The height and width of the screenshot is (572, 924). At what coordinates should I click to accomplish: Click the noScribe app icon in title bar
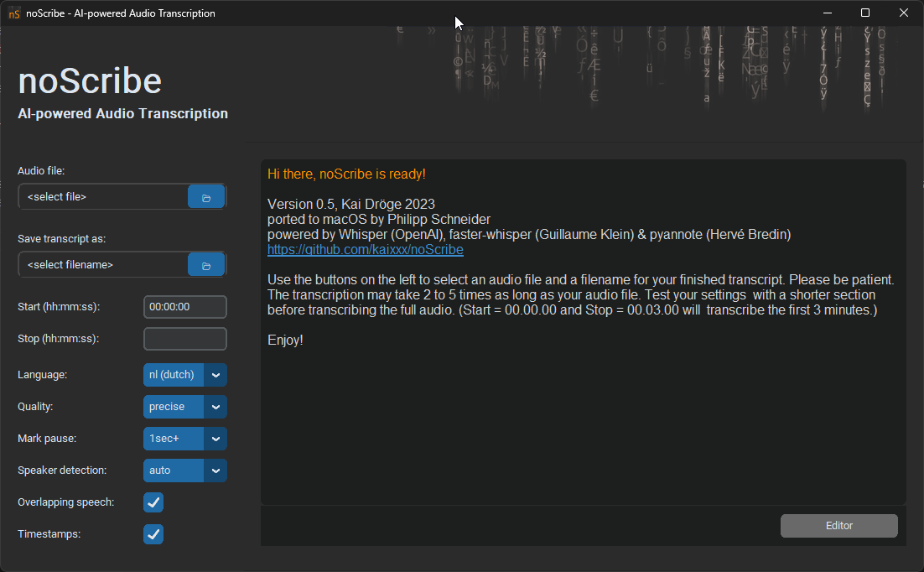pos(14,13)
